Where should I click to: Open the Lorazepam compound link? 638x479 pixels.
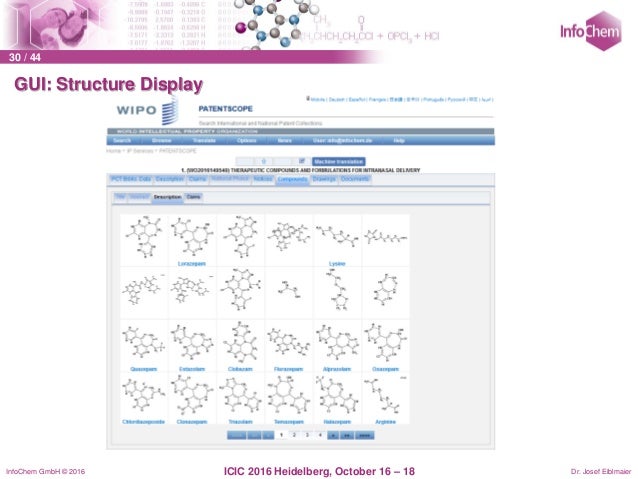pyautogui.click(x=192, y=264)
